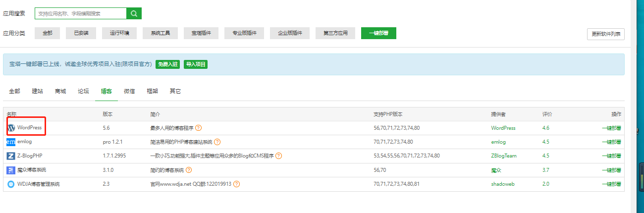This screenshot has width=644, height=213.
Task: Focus the application search input field
Action: point(81,13)
